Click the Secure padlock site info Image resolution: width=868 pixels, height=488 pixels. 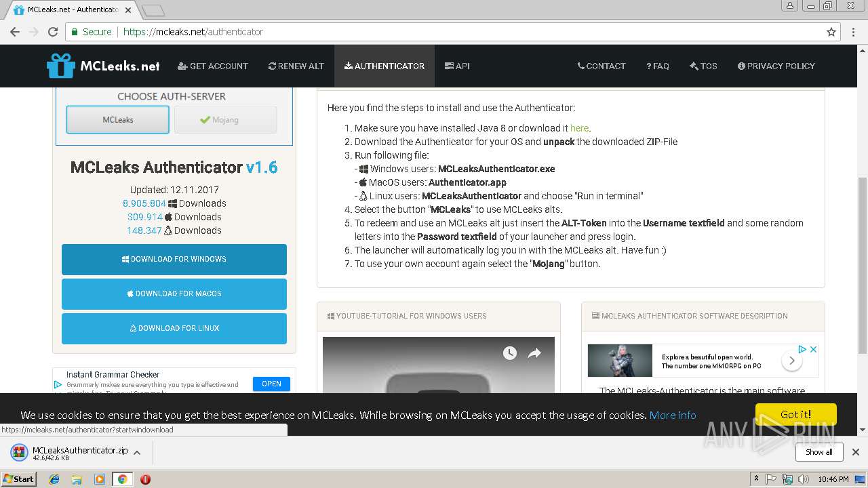(92, 32)
